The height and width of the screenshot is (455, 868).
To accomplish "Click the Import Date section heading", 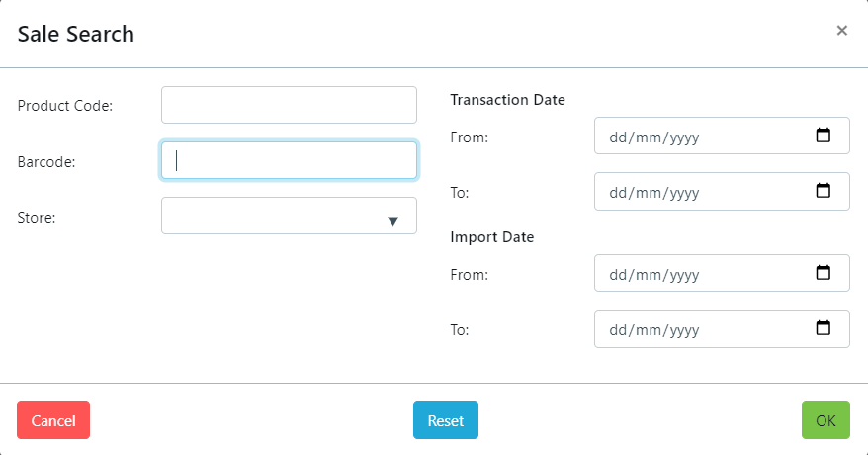I will [x=491, y=237].
